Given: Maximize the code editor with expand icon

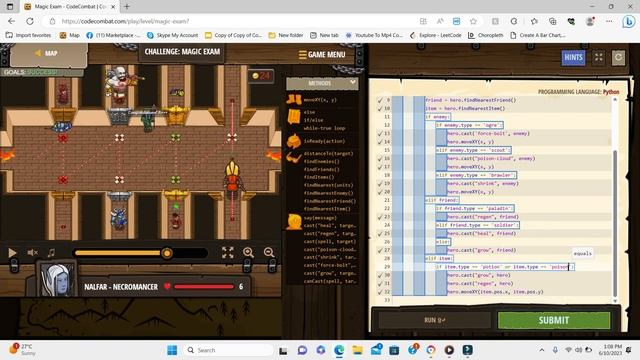Looking at the screenshot, I should (598, 58).
